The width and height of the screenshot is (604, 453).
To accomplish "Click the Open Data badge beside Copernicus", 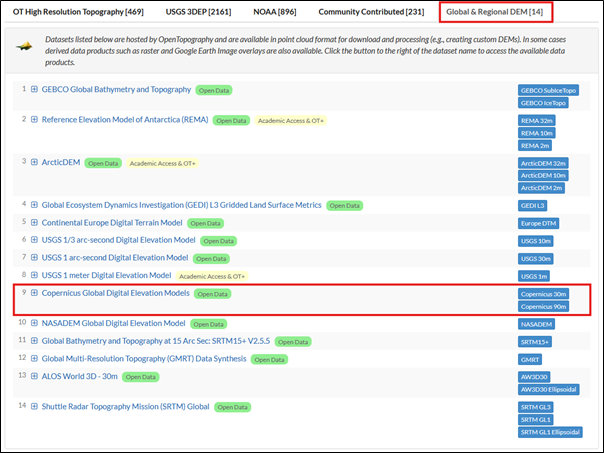I will (x=213, y=294).
